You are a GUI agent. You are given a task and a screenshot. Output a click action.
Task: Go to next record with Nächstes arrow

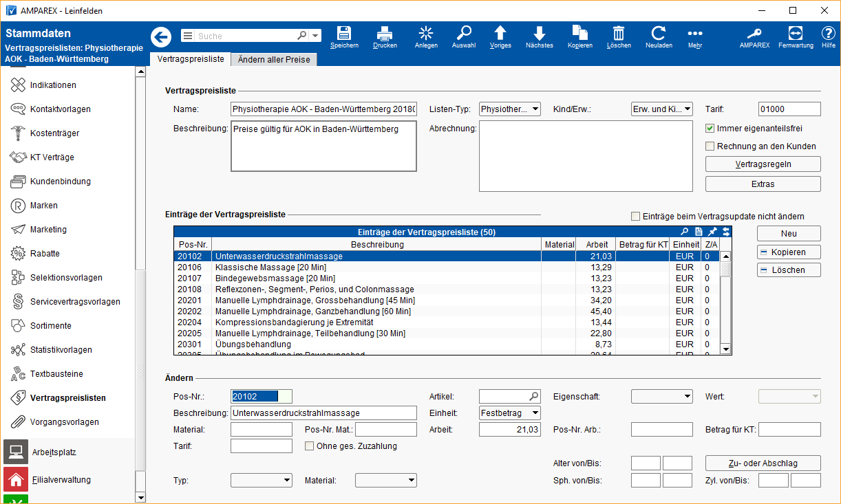(x=540, y=37)
